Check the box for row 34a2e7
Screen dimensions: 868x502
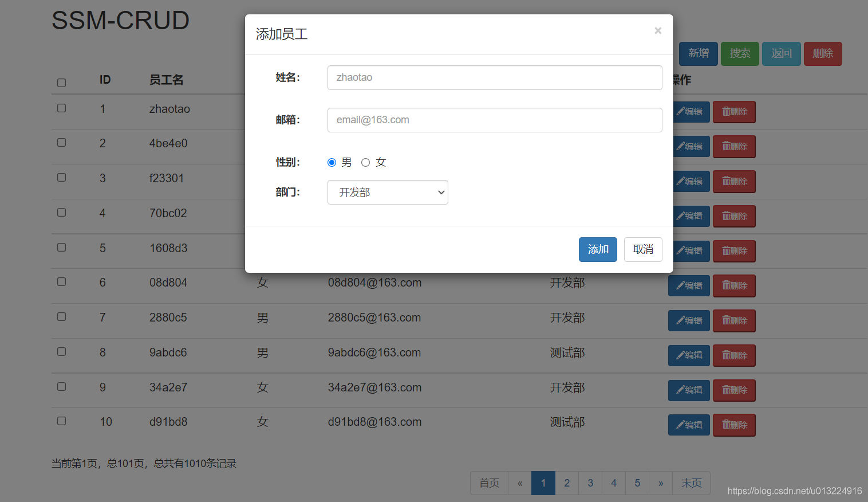pos(62,386)
